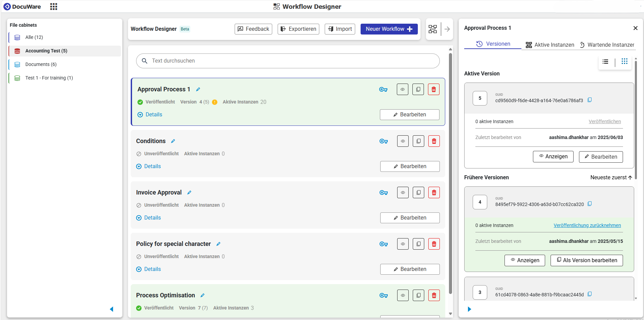Toggle preview eye for Policy for special character
This screenshot has height=320, width=644.
click(403, 244)
